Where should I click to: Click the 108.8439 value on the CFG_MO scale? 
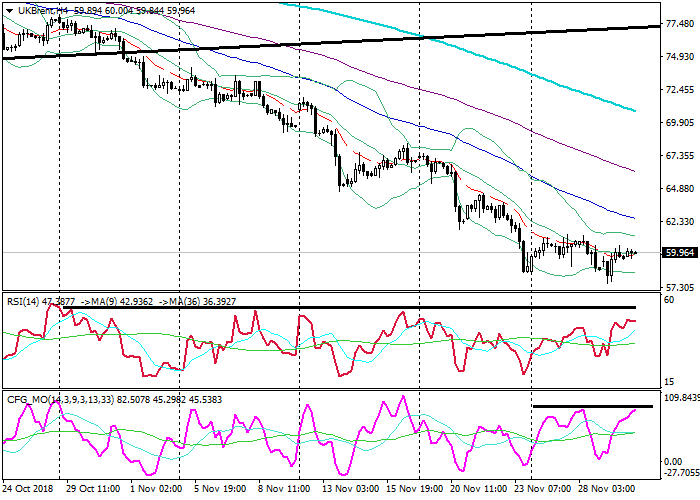pos(682,397)
